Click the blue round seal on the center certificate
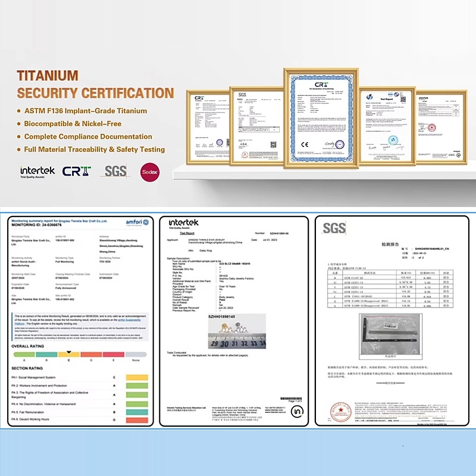This screenshot has width=476, height=476. tap(340, 144)
